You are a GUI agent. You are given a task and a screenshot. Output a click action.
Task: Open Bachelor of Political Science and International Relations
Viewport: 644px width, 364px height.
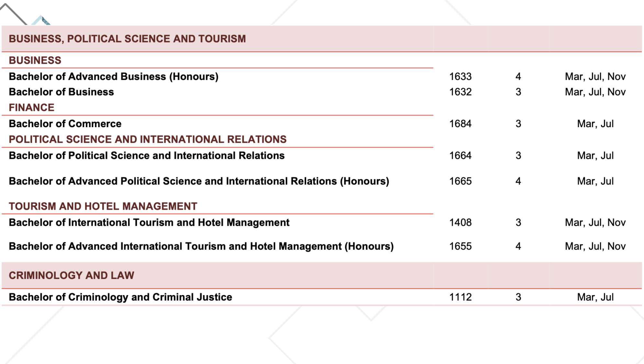(147, 156)
